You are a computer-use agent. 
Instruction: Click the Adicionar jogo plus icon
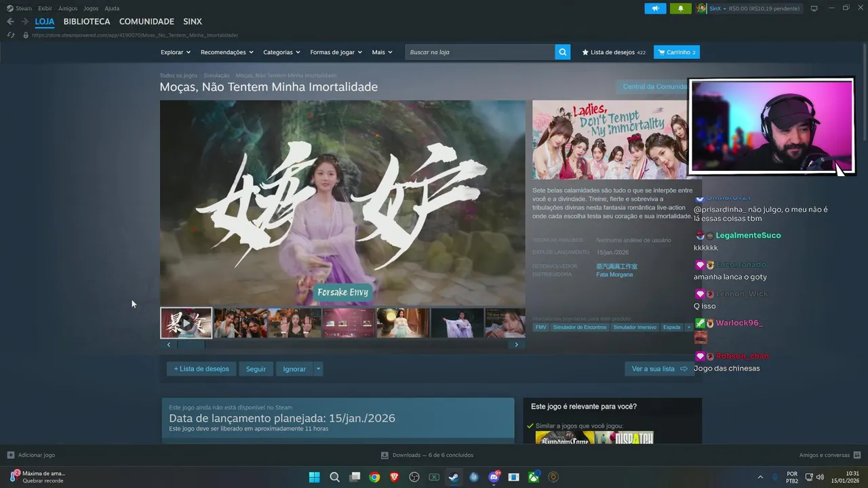(x=10, y=455)
